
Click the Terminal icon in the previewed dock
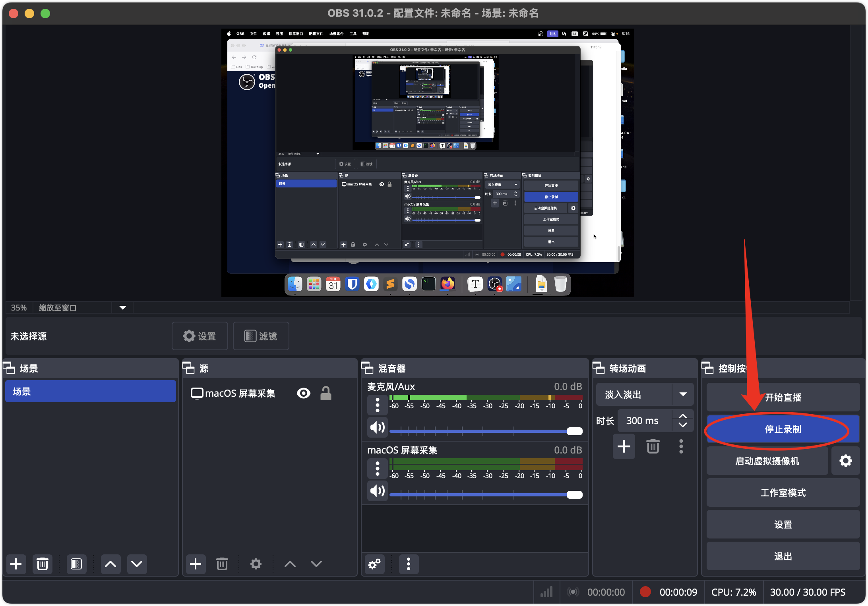point(428,284)
